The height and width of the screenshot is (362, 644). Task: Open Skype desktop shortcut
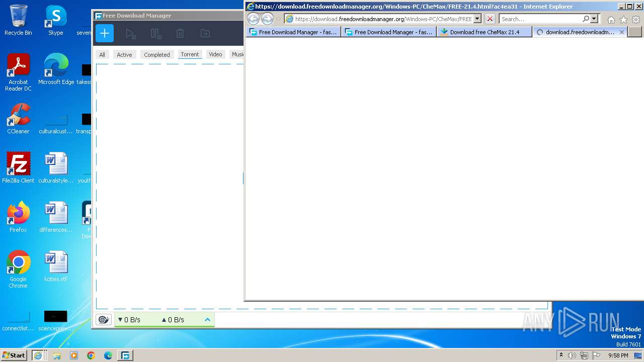[55, 20]
